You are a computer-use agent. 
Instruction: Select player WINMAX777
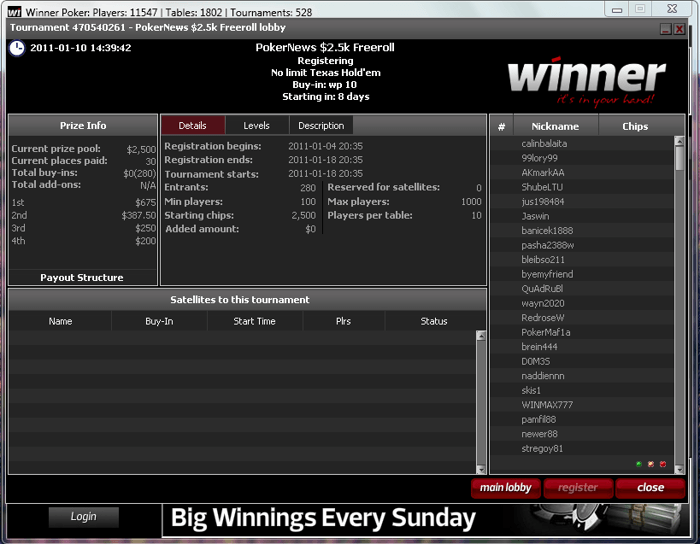582,405
